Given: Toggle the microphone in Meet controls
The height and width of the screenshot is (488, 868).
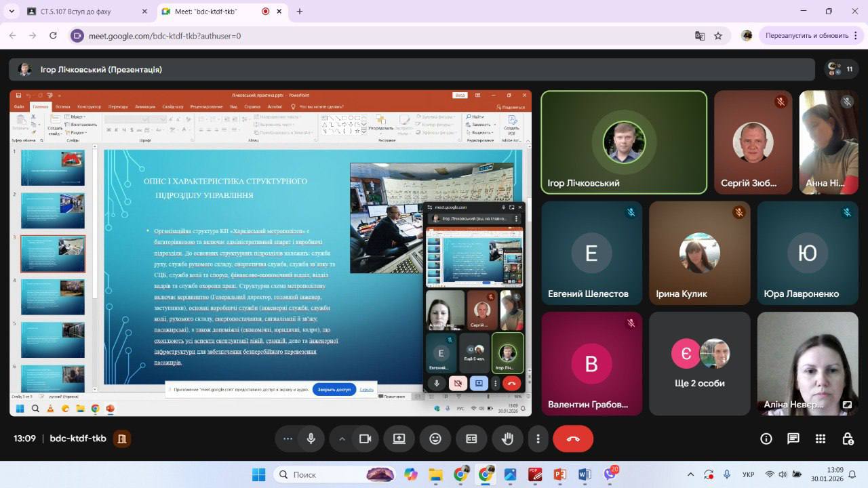Looking at the screenshot, I should (311, 439).
